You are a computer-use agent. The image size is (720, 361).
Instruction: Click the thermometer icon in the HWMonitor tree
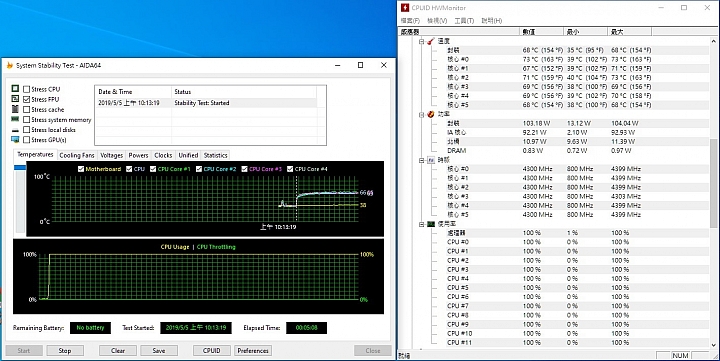point(431,41)
